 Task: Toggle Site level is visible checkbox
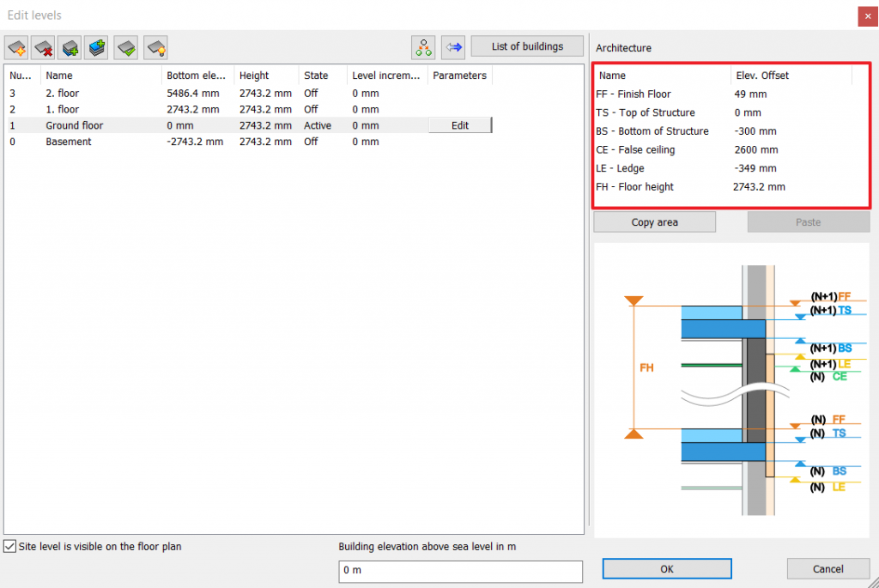(x=9, y=546)
